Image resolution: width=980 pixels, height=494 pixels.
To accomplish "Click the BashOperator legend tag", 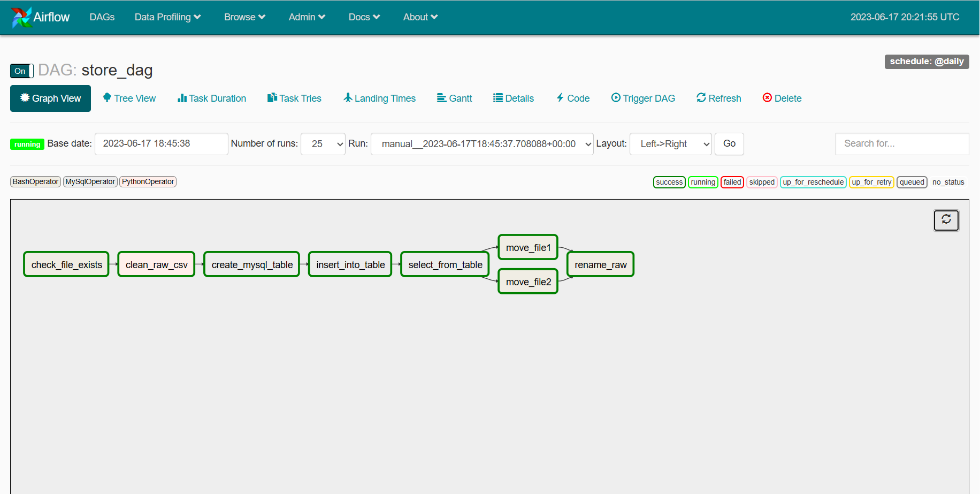I will point(35,182).
